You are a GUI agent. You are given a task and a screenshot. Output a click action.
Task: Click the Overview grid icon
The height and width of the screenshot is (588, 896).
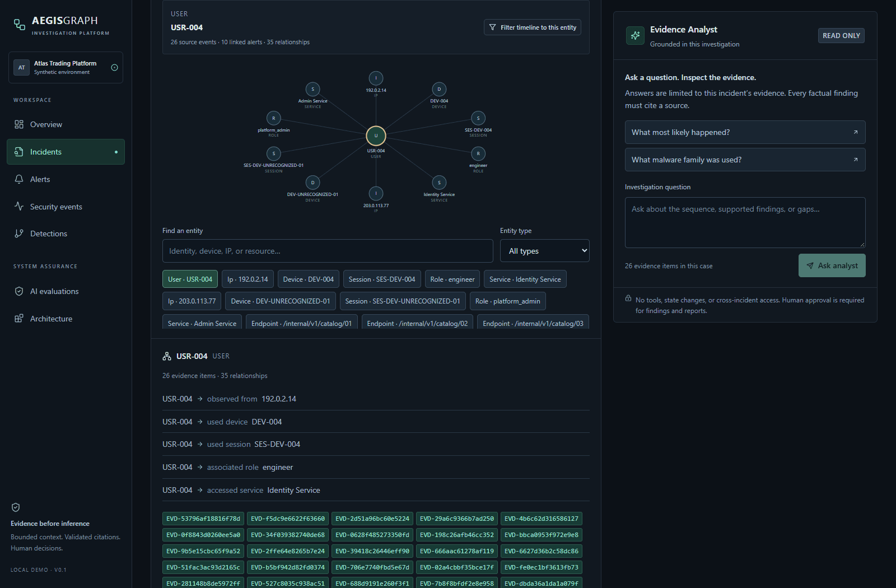19,124
